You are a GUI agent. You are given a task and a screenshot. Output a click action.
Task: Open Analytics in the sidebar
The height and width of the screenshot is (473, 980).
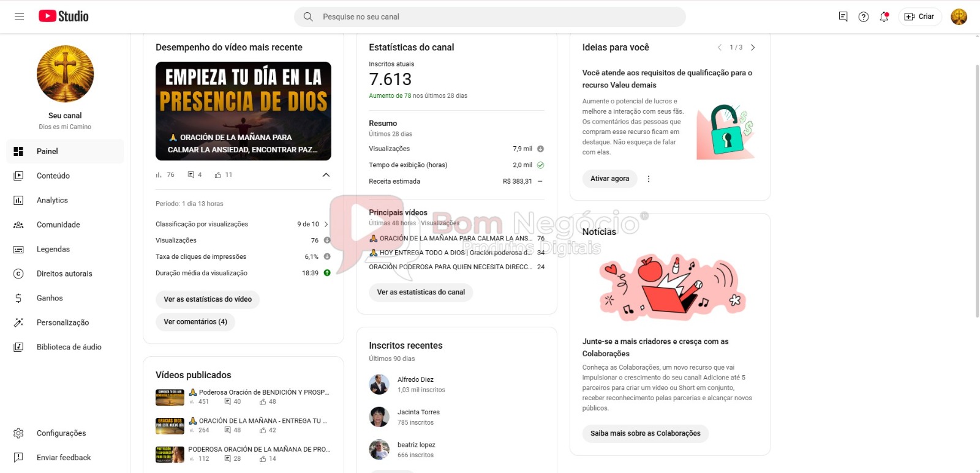click(52, 200)
